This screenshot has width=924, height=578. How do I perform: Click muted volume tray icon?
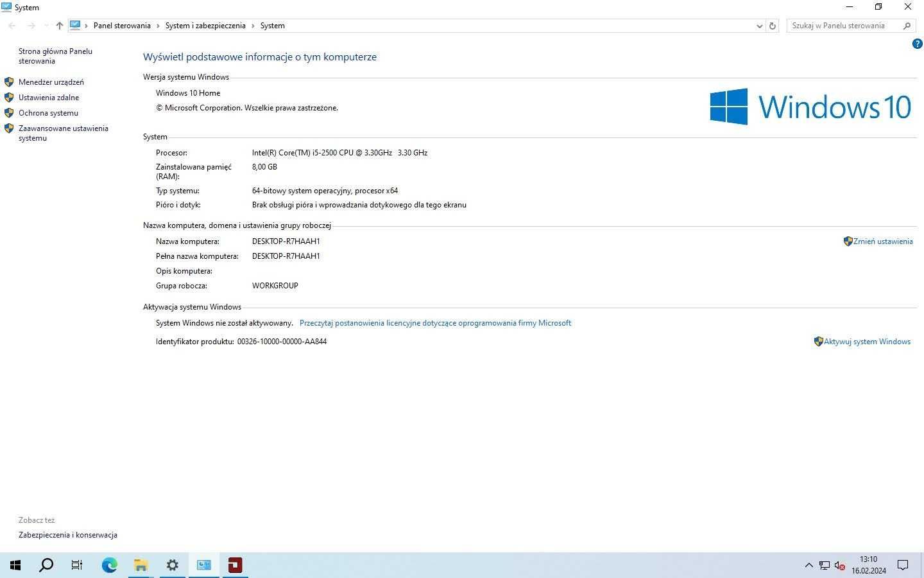[839, 565]
